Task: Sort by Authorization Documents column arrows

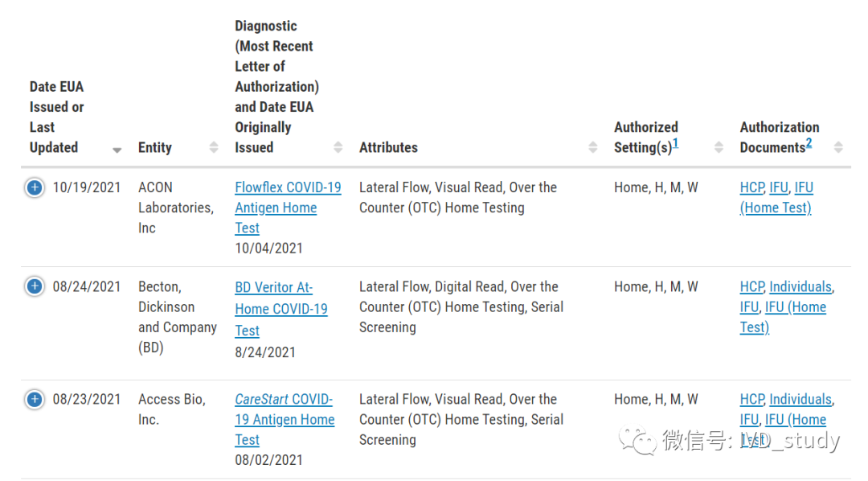Action: coord(838,147)
